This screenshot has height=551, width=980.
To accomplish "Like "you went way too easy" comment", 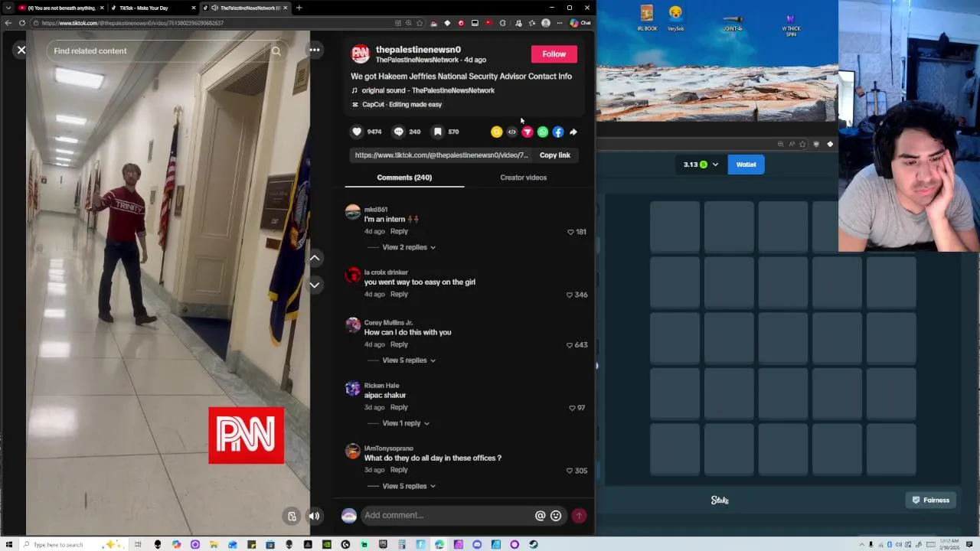I will pyautogui.click(x=569, y=295).
